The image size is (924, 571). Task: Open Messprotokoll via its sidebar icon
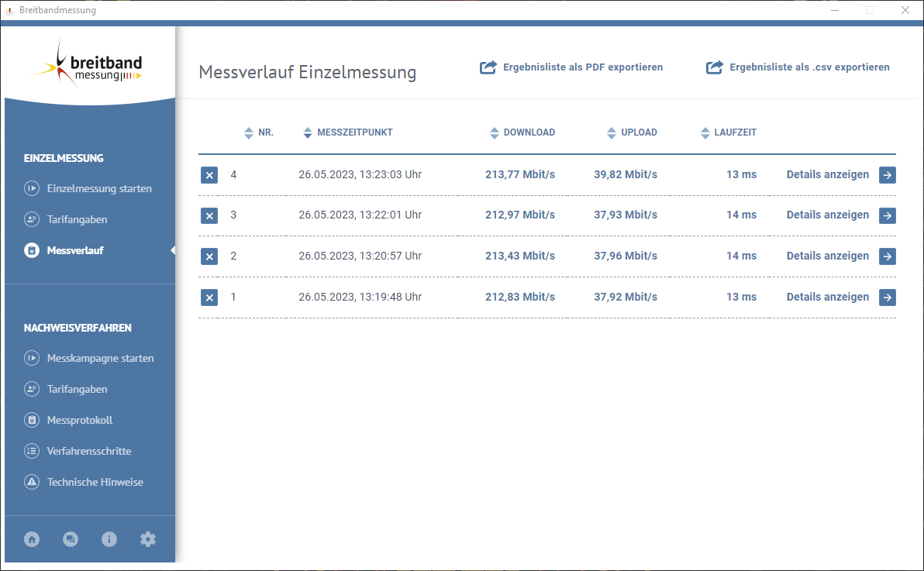pos(32,420)
